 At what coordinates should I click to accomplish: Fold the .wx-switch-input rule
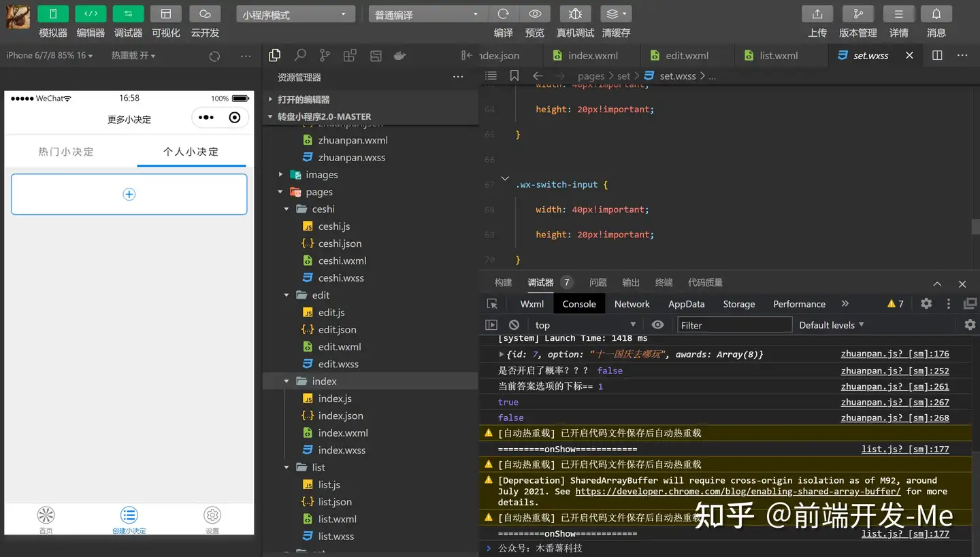505,178
